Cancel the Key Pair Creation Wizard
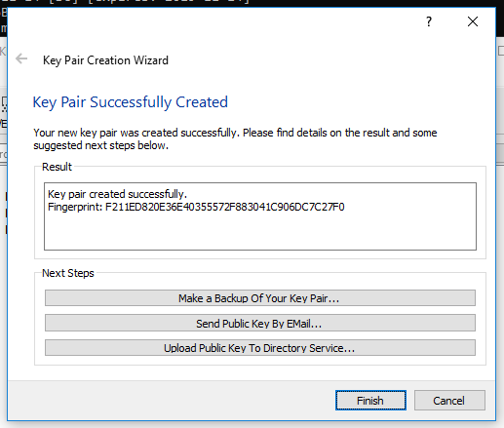This screenshot has width=504, height=428. point(449,400)
